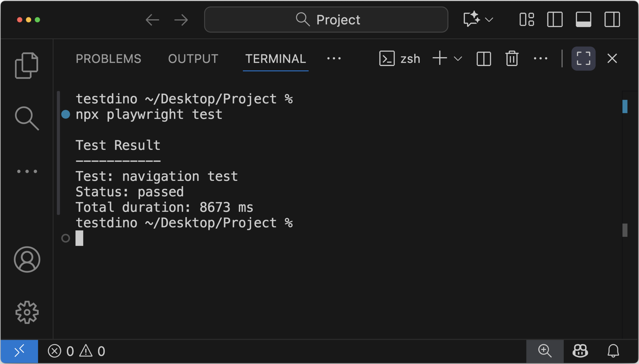Open the terminal profile dropdown chevron
The image size is (639, 364).
point(458,58)
